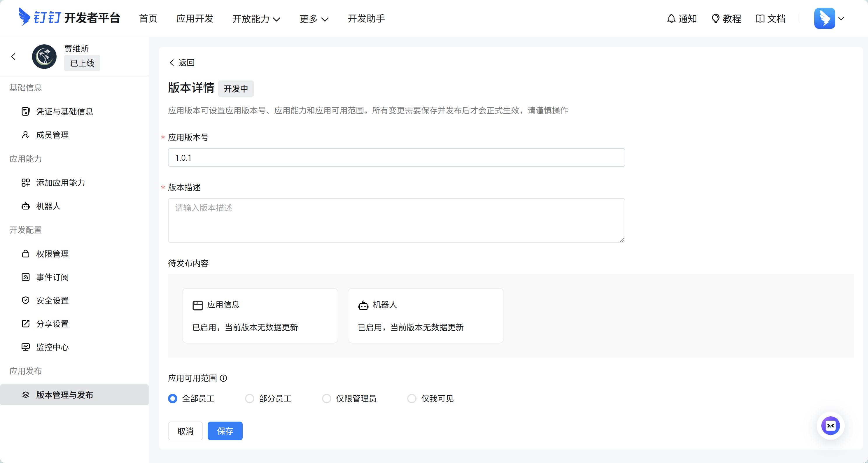The height and width of the screenshot is (463, 868).
Task: Select the 部分员工 radio option
Action: pos(249,399)
